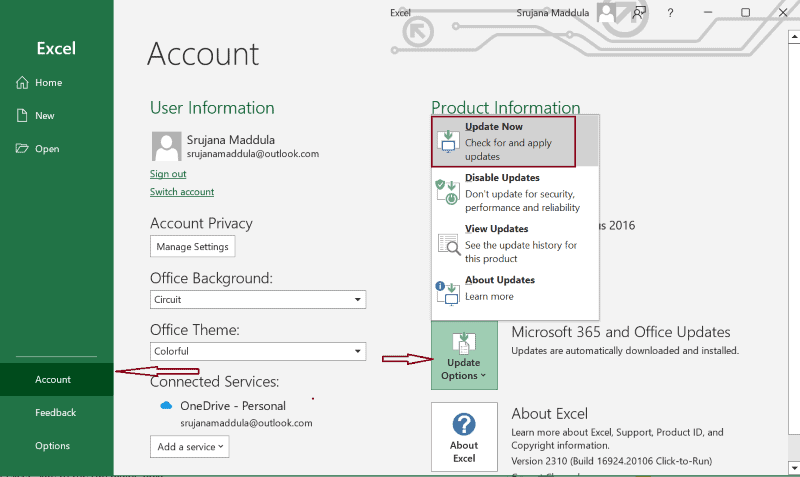Screen dimensions: 800x477
Task: Click the title bar profile picture icon
Action: tap(606, 12)
